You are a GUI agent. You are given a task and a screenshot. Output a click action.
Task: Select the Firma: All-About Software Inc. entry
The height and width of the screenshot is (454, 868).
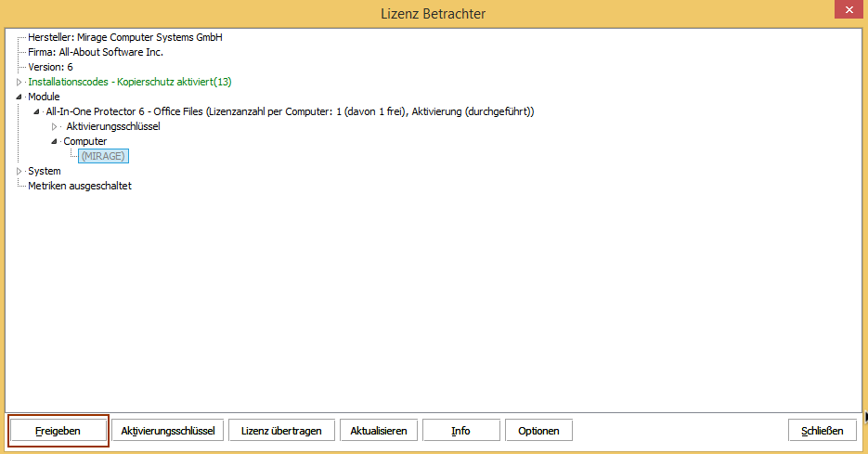click(x=96, y=53)
